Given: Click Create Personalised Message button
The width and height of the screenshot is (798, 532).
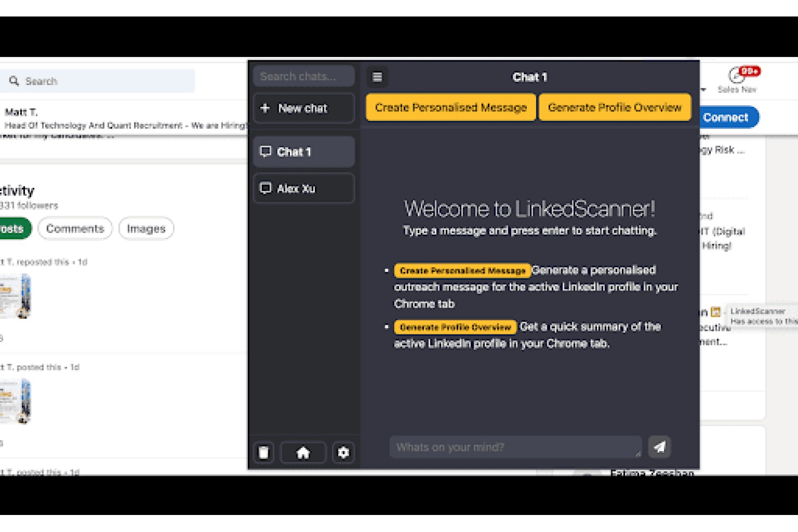Looking at the screenshot, I should pos(451,107).
